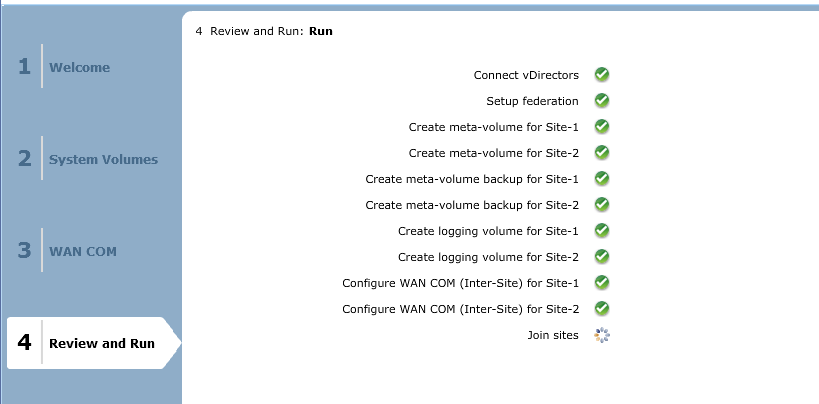Click the Join sites task label

[552, 335]
